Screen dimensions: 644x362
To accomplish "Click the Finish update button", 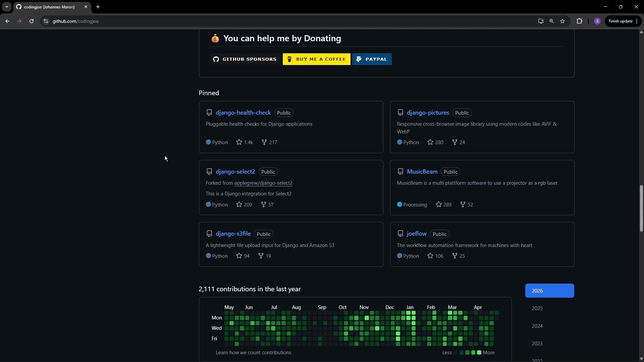I will pyautogui.click(x=623, y=21).
